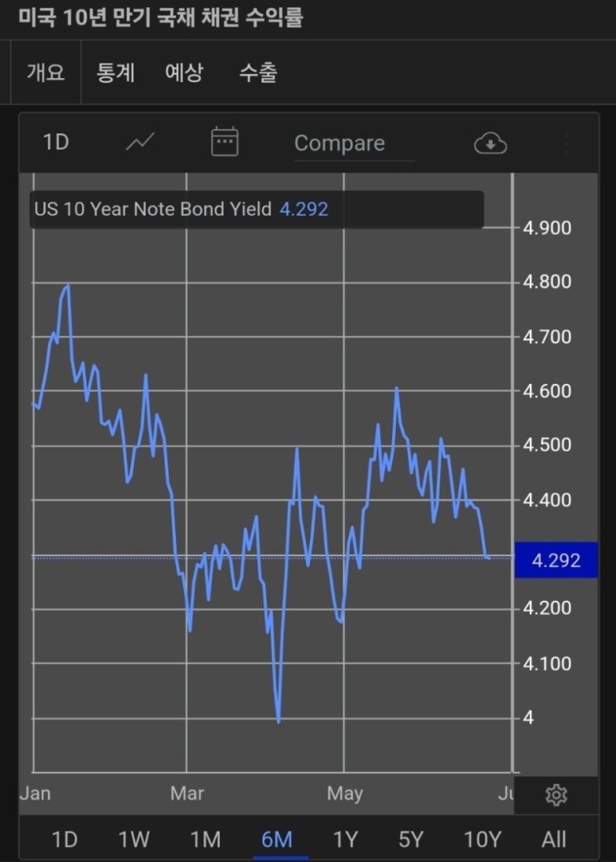Open the 1D interval dropdown

56,143
